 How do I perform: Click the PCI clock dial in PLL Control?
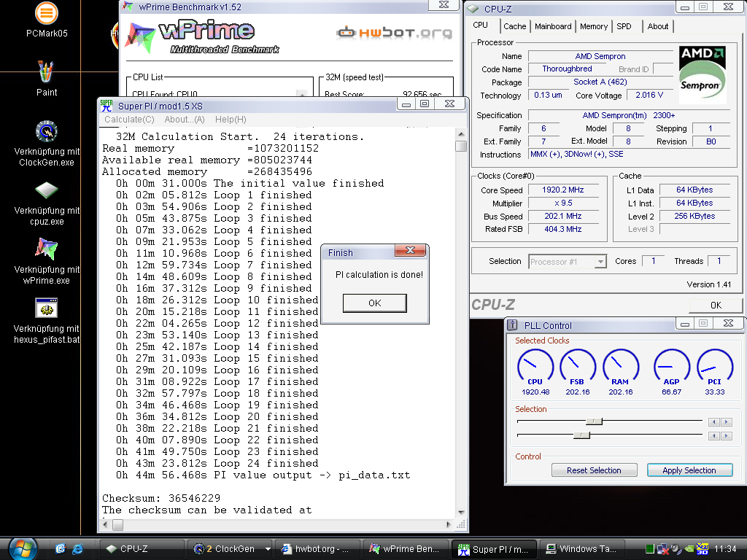pos(715,367)
